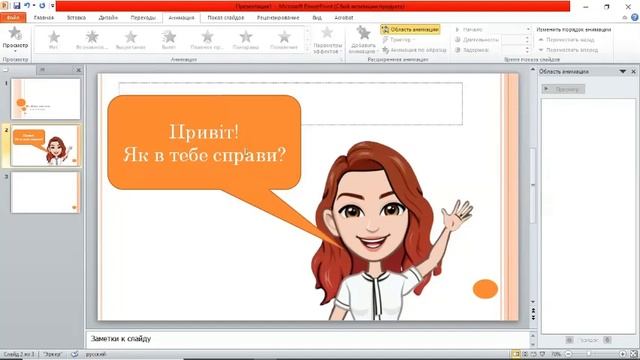640x360 pixels.
Task: Click the Undo arrow icon
Action: 27,5
